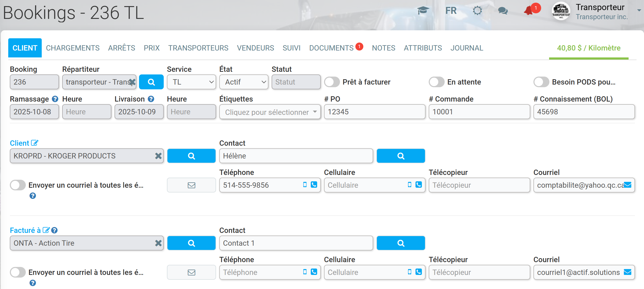Call the 514-555-9856 Téléphone number
Screen dimensions: 644x289
314,185
